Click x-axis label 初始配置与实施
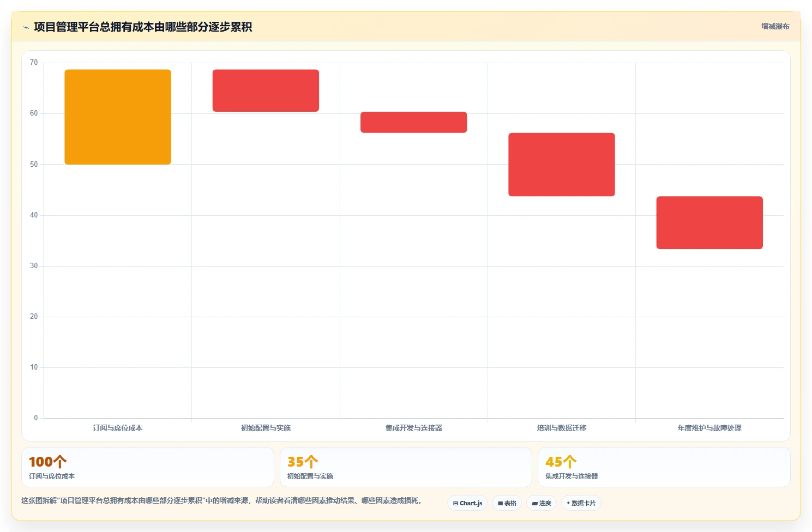The width and height of the screenshot is (812, 532). (266, 428)
